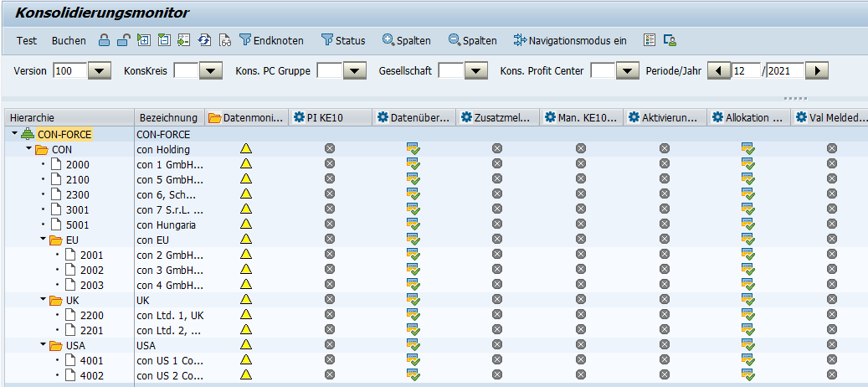Zoom out columns with the magnifier-minus Spalten button
Image resolution: width=868 pixels, height=387 pixels.
point(472,40)
